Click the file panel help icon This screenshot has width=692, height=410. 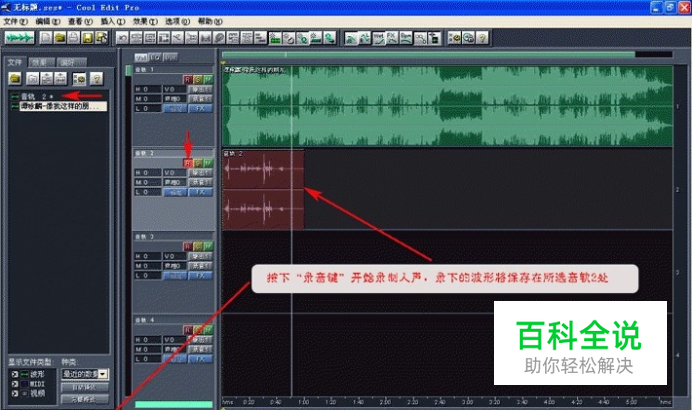pos(96,79)
